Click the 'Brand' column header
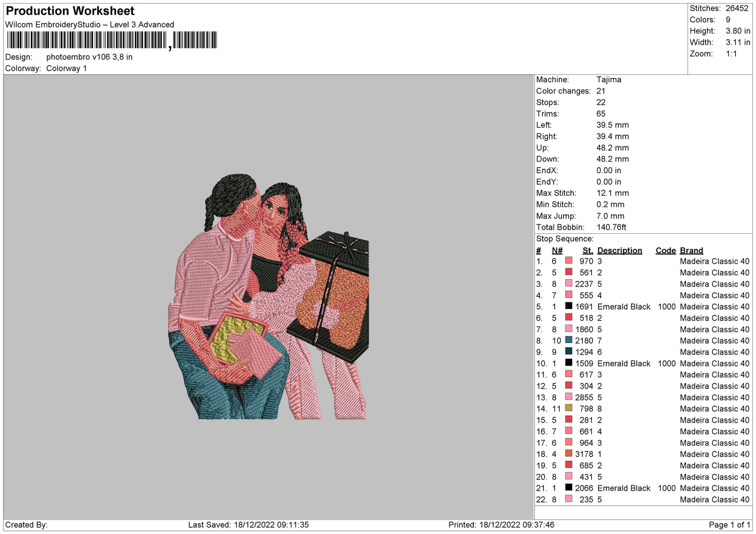756x534 pixels. coord(692,251)
